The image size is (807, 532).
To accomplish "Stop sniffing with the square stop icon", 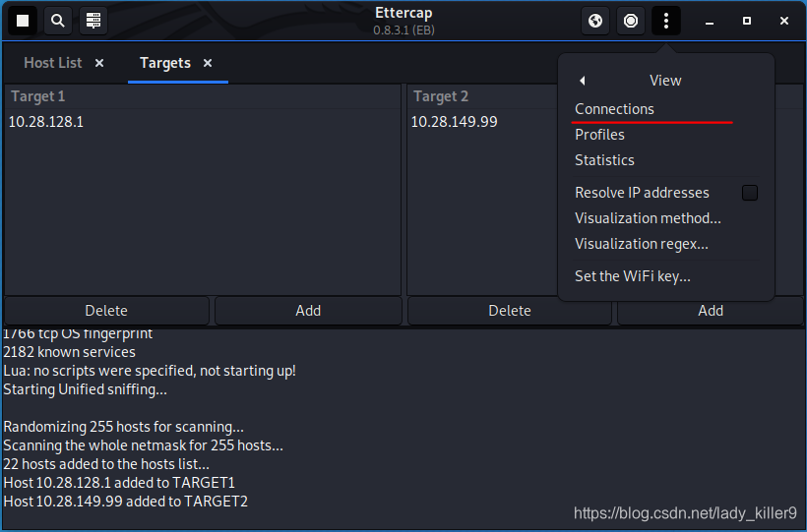I will click(22, 21).
